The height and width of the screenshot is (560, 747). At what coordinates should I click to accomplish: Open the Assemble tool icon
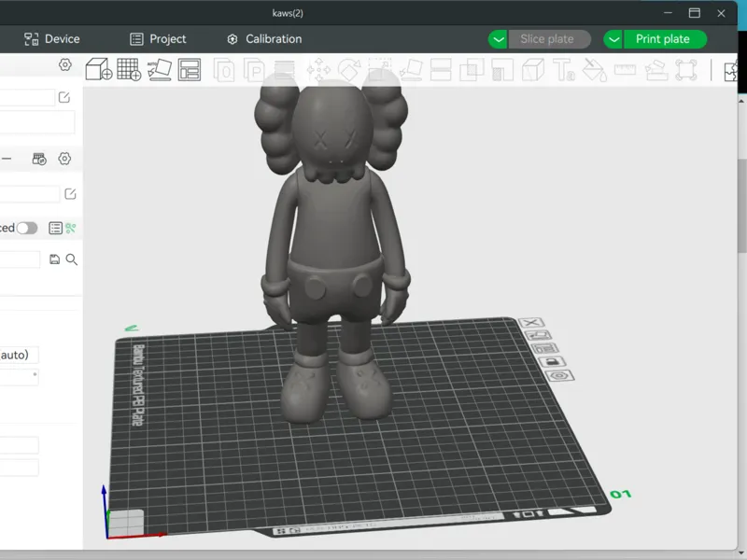656,71
